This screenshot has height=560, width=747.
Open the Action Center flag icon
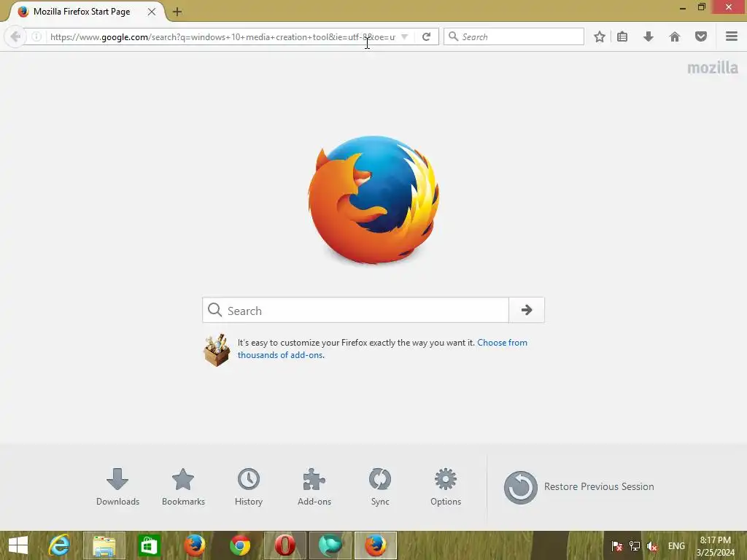(617, 545)
